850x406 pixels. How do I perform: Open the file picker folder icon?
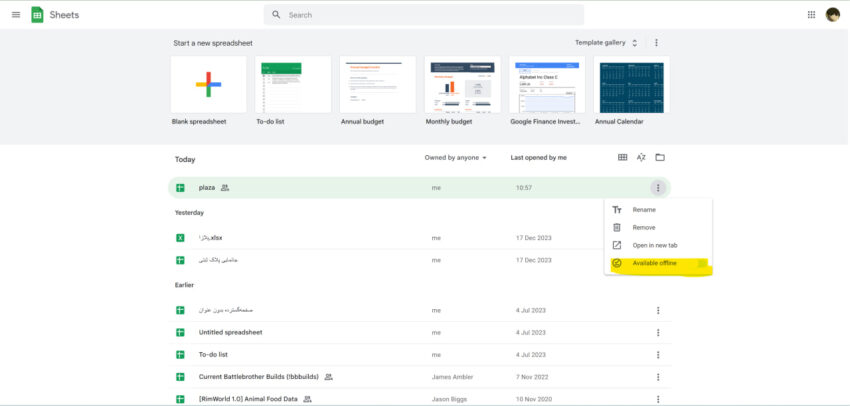click(660, 157)
